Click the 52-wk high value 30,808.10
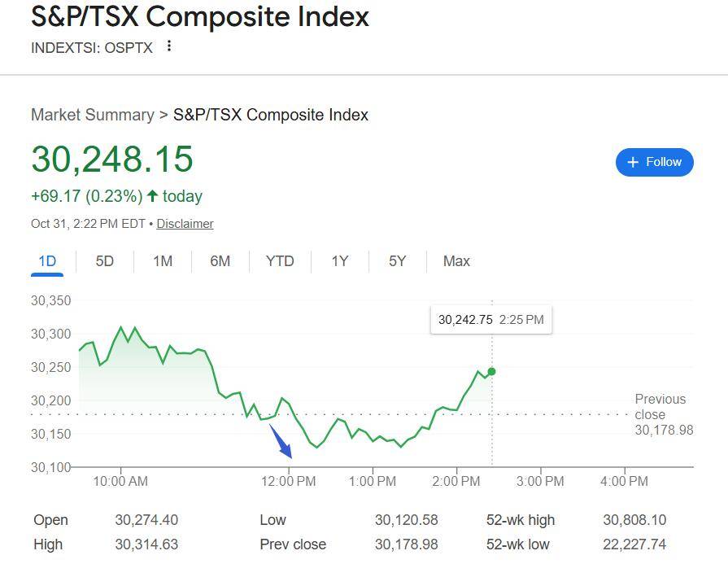 coord(634,520)
